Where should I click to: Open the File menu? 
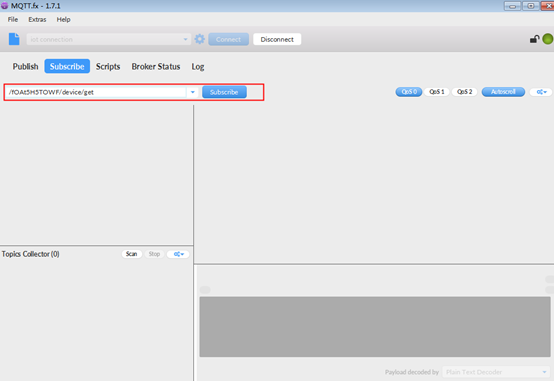[13, 19]
